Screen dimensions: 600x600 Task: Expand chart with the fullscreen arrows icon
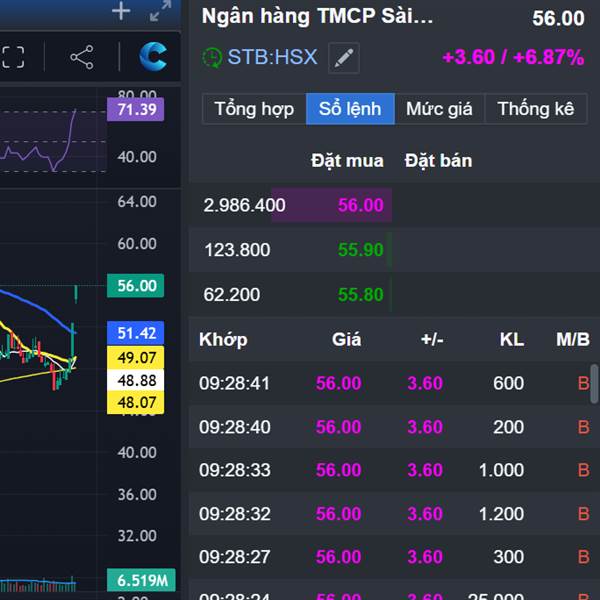[160, 12]
